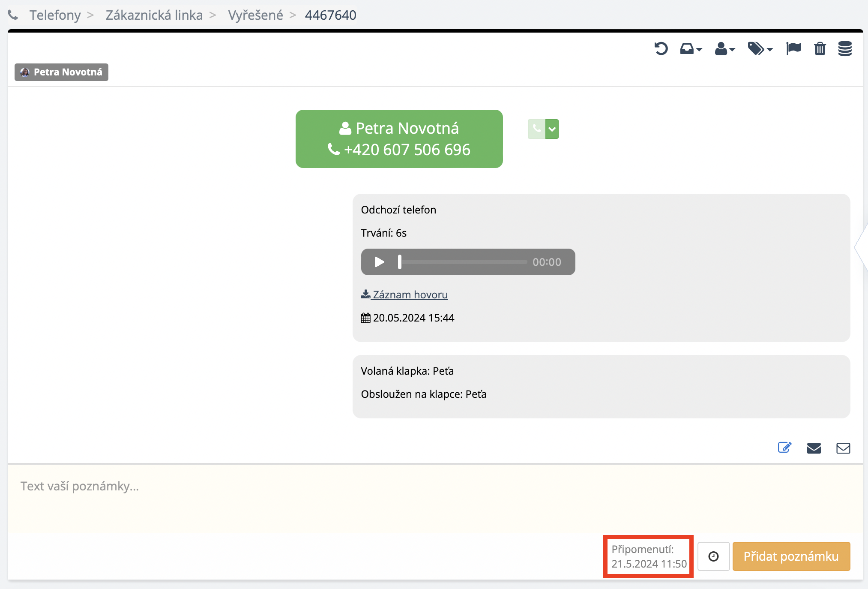The height and width of the screenshot is (589, 868).
Task: Click the database stack icon
Action: (x=845, y=48)
